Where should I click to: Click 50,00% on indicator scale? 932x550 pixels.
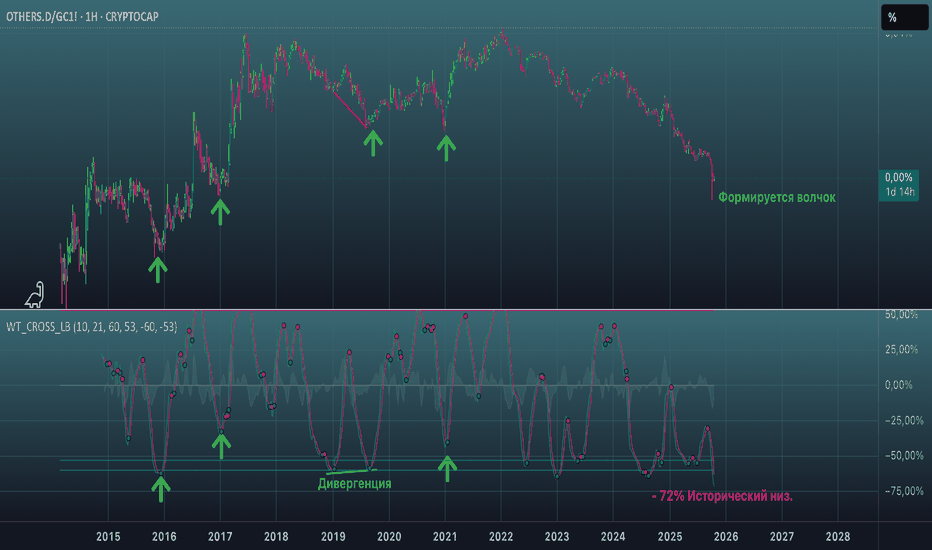901,315
